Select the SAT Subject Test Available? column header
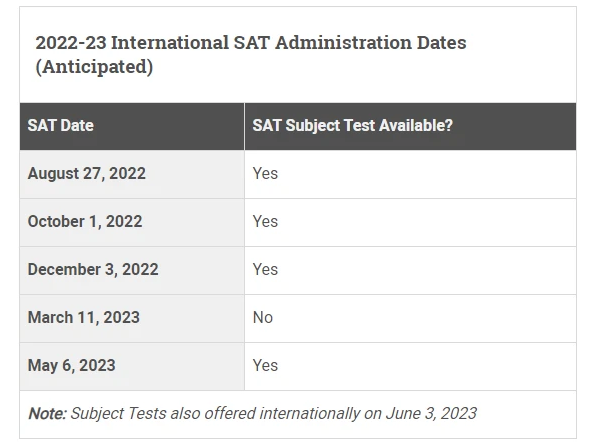 (x=352, y=126)
